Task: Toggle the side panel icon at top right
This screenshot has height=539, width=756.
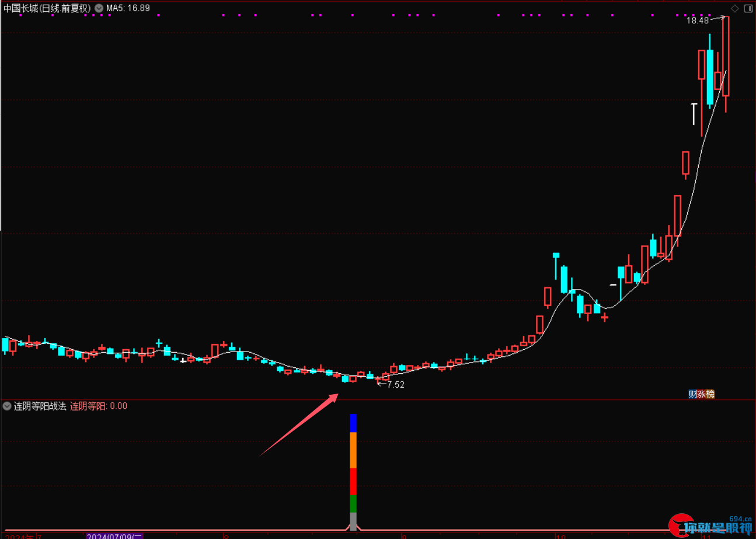Action: pos(747,8)
